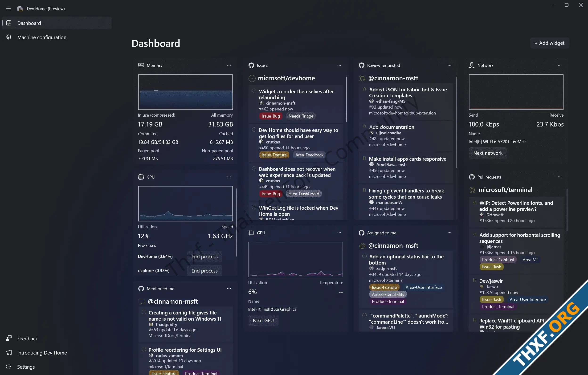Click the Feedback sidebar icon
This screenshot has width=588, height=375.
[9, 338]
